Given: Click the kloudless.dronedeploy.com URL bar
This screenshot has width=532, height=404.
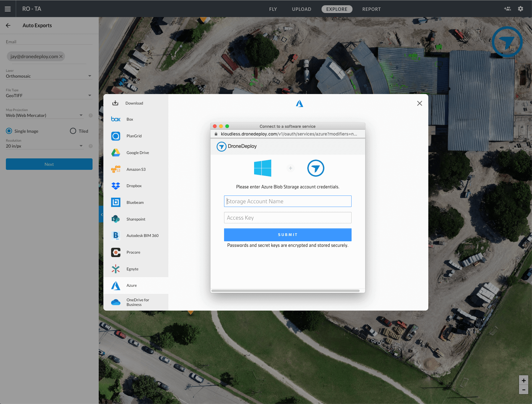Looking at the screenshot, I should coord(288,134).
